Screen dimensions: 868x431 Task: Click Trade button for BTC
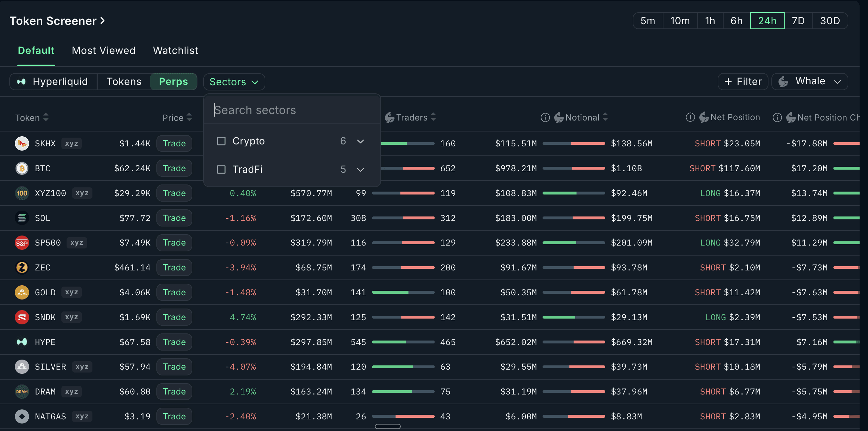coord(174,168)
